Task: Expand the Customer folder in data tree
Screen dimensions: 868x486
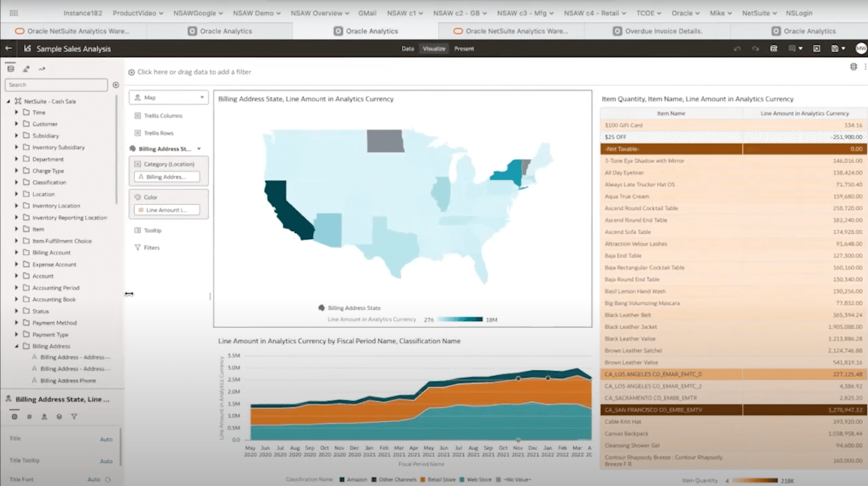Action: pos(16,124)
